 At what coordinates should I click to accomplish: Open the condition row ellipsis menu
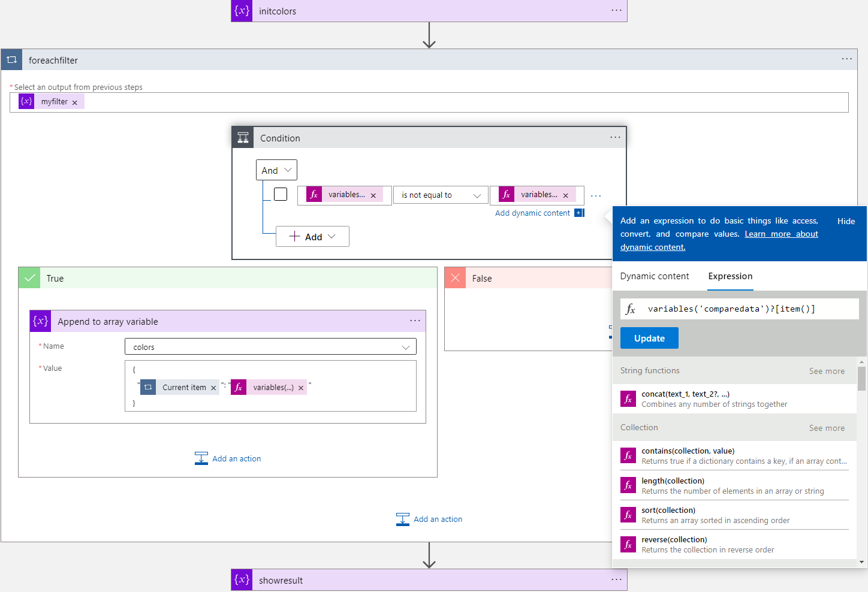595,195
